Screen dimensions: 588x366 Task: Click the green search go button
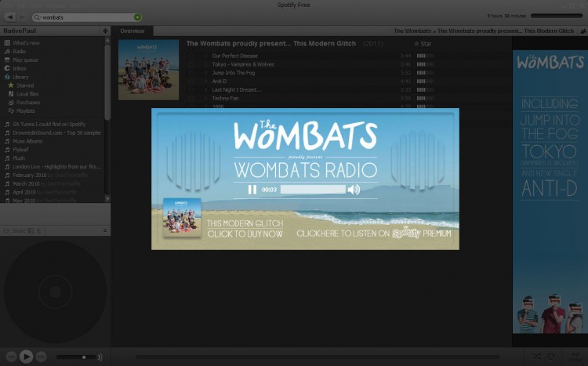[x=137, y=17]
